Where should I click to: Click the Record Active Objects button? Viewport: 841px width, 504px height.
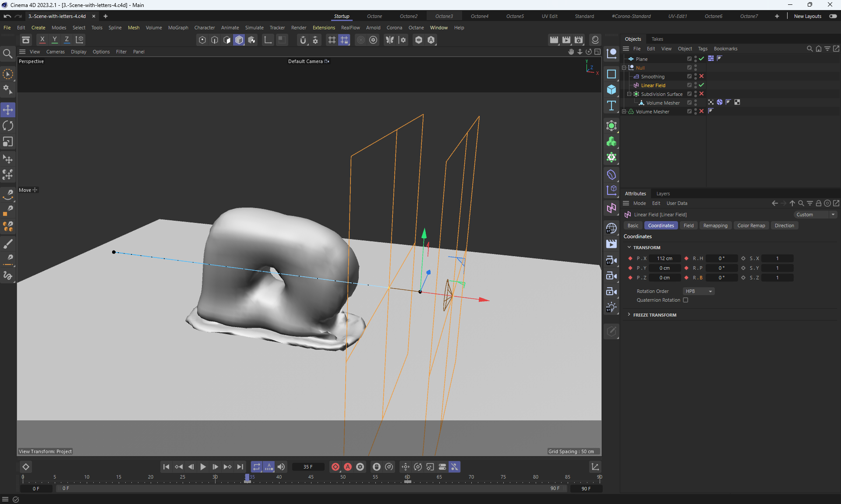pos(336,467)
